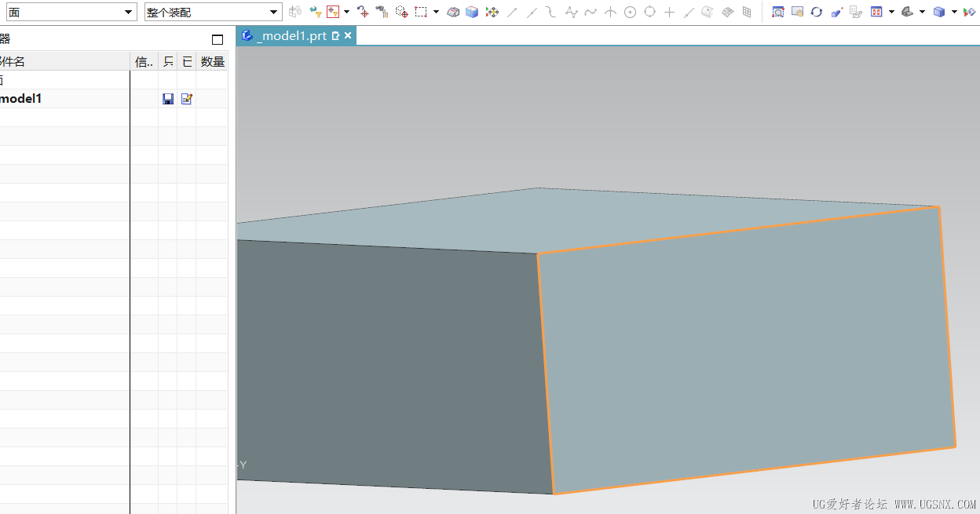This screenshot has height=514, width=980.
Task: Click the save disk icon in model1 row
Action: click(168, 99)
